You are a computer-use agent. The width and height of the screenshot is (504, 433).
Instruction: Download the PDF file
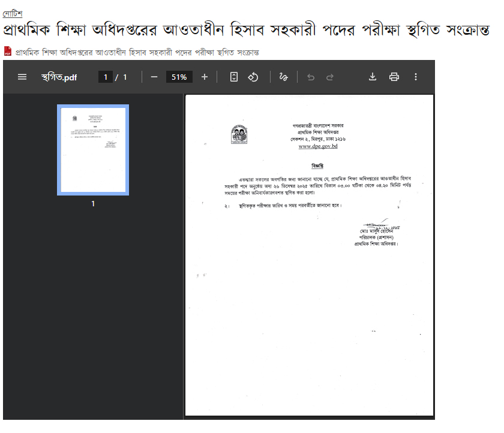tap(373, 77)
